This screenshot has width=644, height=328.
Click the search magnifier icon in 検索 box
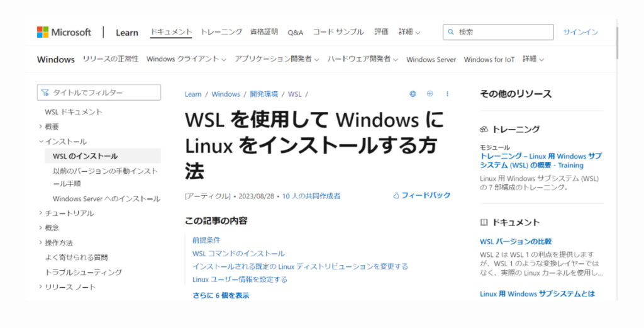coord(451,32)
